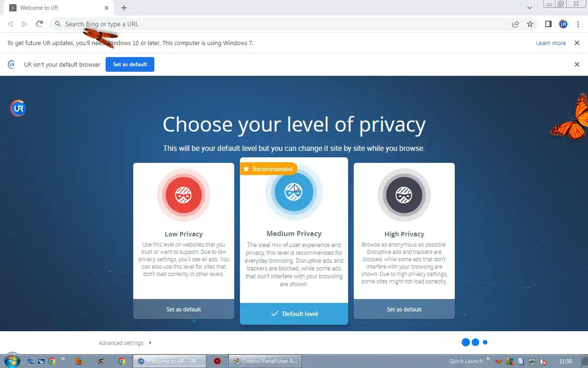Dismiss the Windows 10 update notice
The width and height of the screenshot is (588, 368).
(x=577, y=43)
